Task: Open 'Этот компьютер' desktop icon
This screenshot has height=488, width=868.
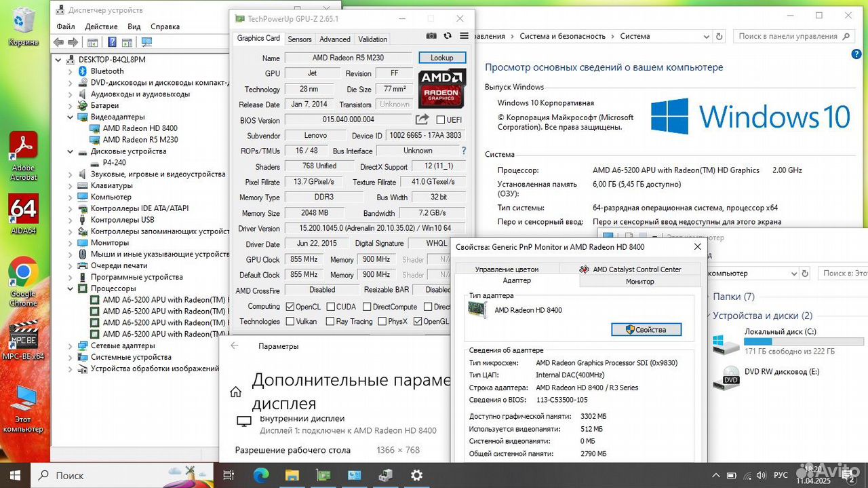Action: click(x=23, y=409)
